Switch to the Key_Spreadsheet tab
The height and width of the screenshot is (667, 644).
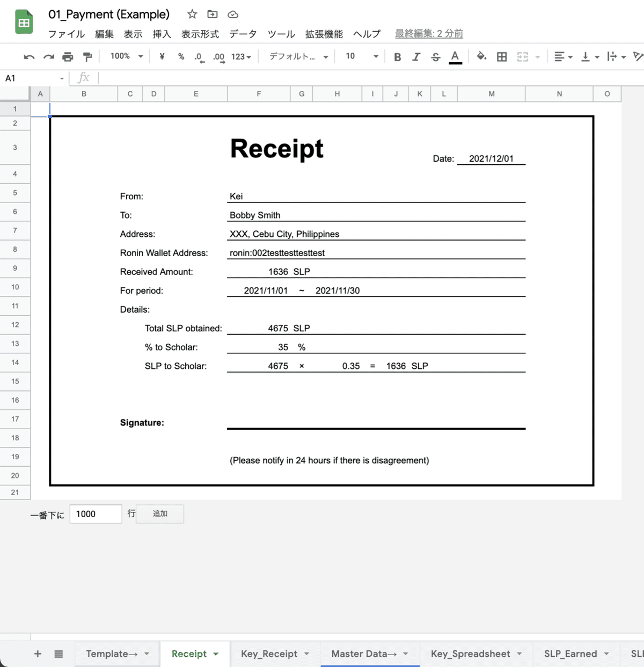471,654
